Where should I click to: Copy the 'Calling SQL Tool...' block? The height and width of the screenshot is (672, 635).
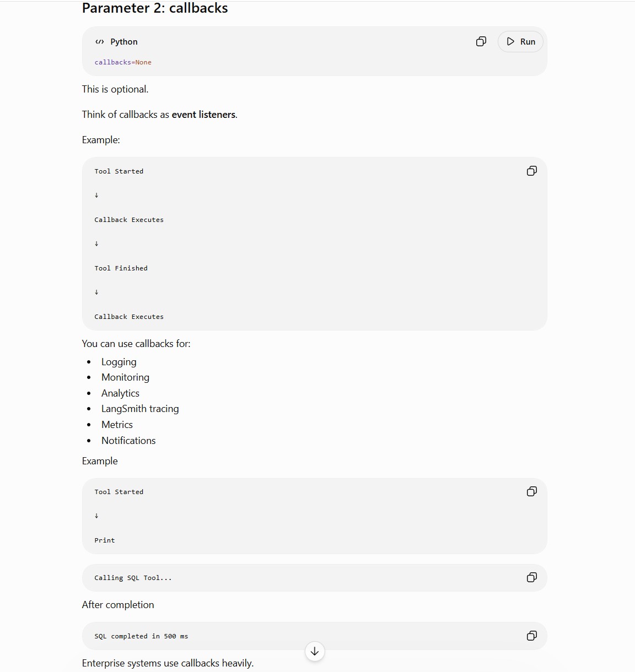click(532, 577)
